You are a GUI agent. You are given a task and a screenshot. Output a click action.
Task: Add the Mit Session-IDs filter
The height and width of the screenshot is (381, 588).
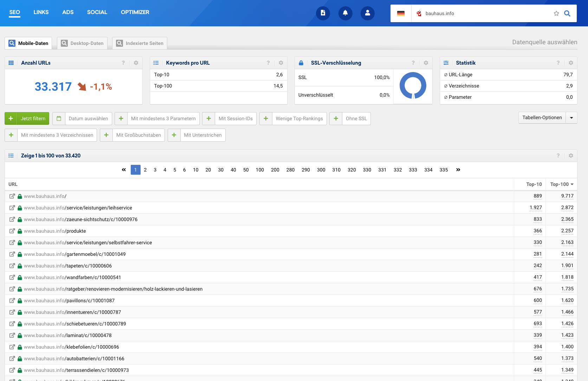[230, 118]
